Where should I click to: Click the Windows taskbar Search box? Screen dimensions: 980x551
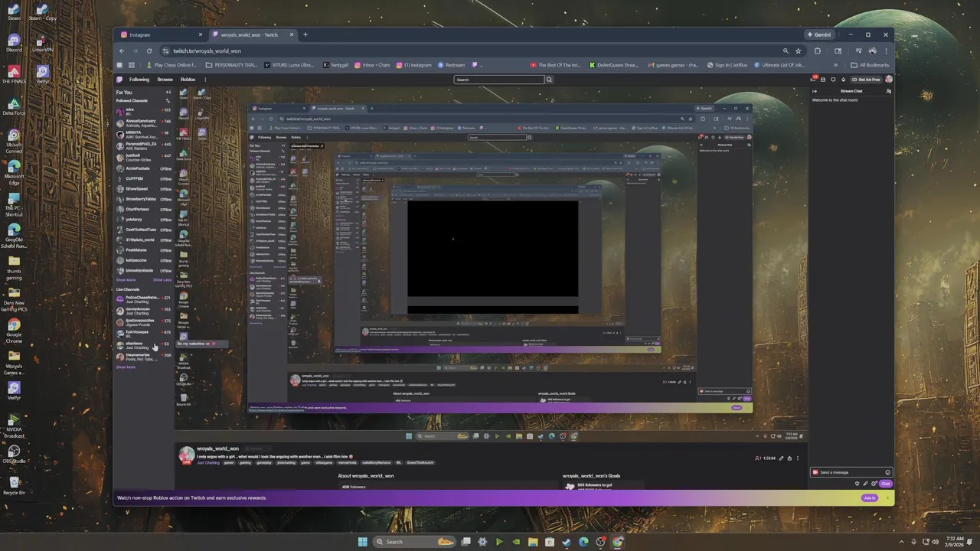(413, 542)
